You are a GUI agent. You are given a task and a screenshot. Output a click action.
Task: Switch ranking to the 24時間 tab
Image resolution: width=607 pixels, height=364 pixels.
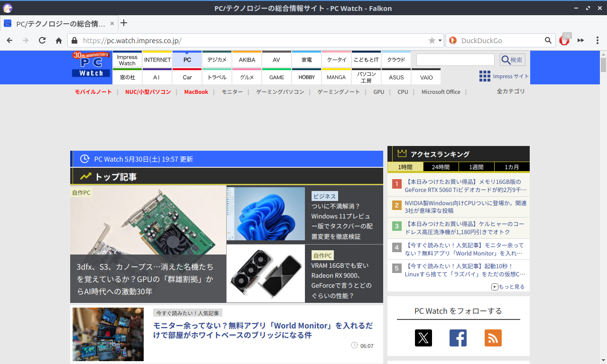tap(441, 167)
